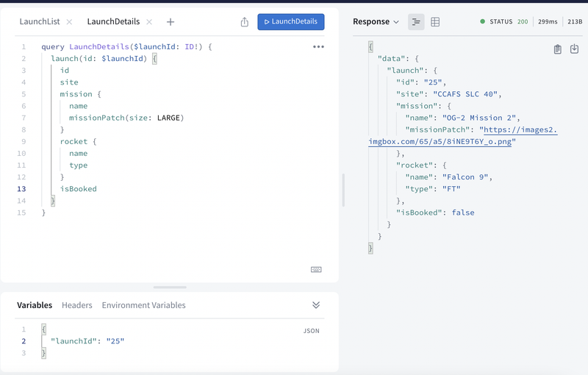
Task: Click the isBooked field on line 13
Action: tap(79, 189)
